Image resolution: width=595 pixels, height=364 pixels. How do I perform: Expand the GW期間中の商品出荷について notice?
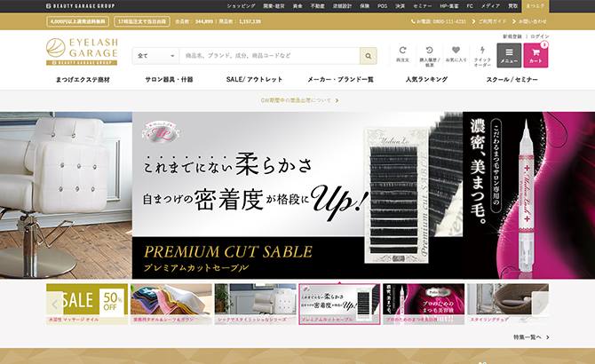(x=297, y=100)
